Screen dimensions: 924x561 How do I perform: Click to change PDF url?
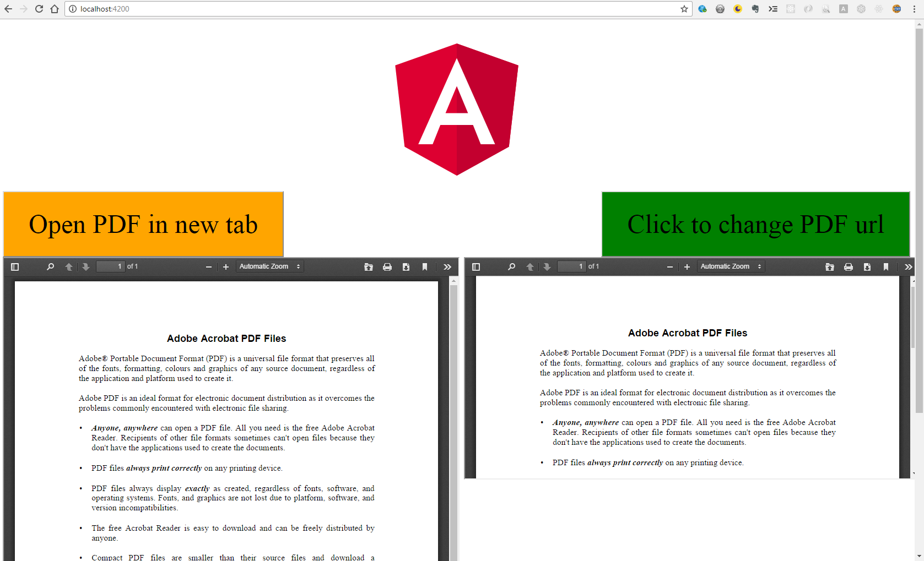point(755,224)
